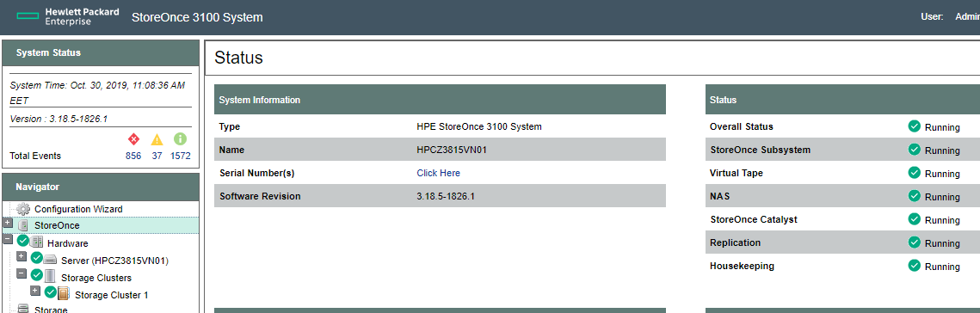This screenshot has width=980, height=313.
Task: Click Software Revision value 3.18.5-1826.1
Action: point(446,196)
